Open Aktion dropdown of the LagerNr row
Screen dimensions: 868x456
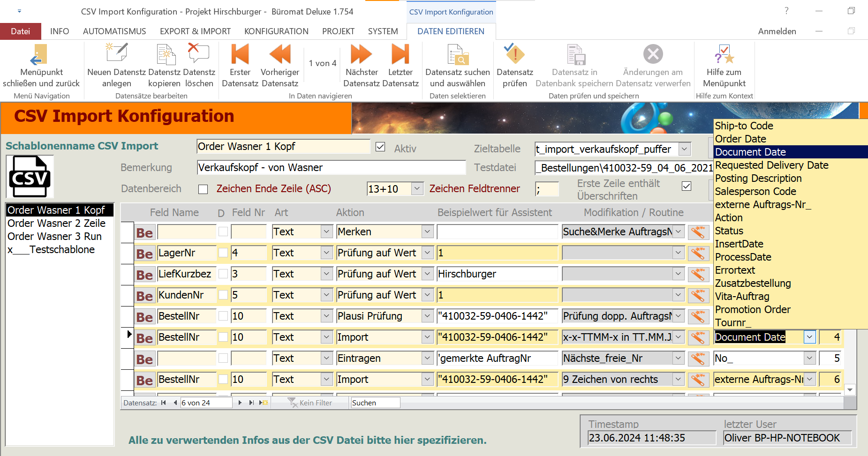[427, 253]
